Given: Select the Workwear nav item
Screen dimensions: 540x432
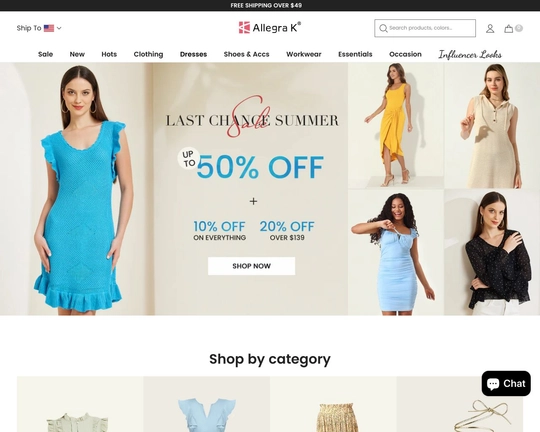Looking at the screenshot, I should 304,54.
